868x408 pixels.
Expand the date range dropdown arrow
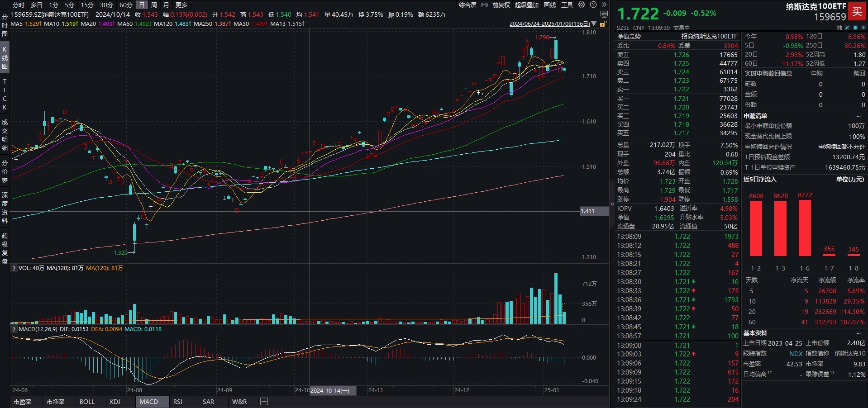click(594, 24)
